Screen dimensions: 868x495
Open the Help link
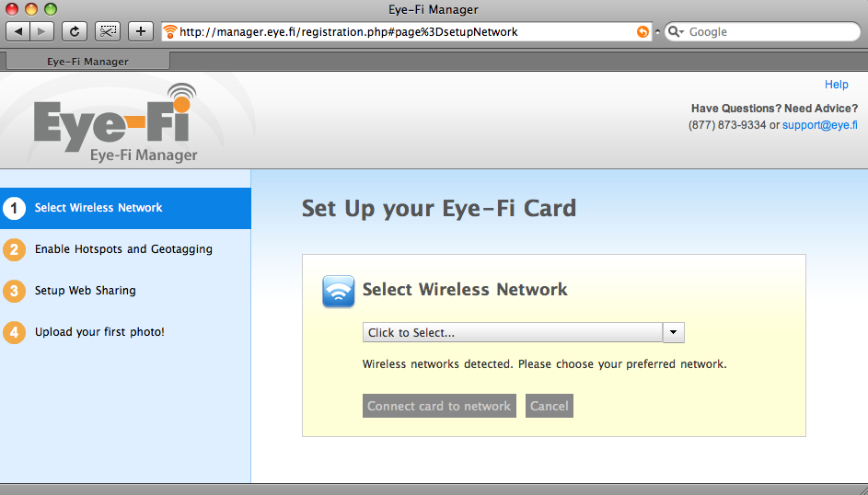pos(836,85)
